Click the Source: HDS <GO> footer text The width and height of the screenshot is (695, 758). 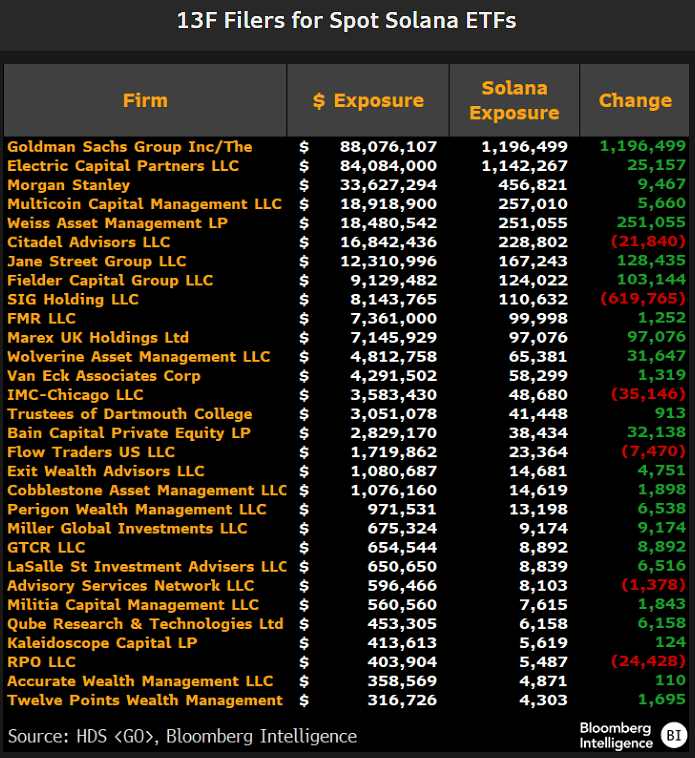(x=182, y=737)
